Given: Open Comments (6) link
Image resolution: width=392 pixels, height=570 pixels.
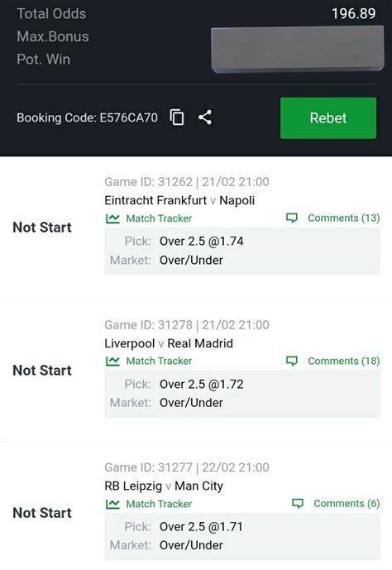Looking at the screenshot, I should coord(347,504).
